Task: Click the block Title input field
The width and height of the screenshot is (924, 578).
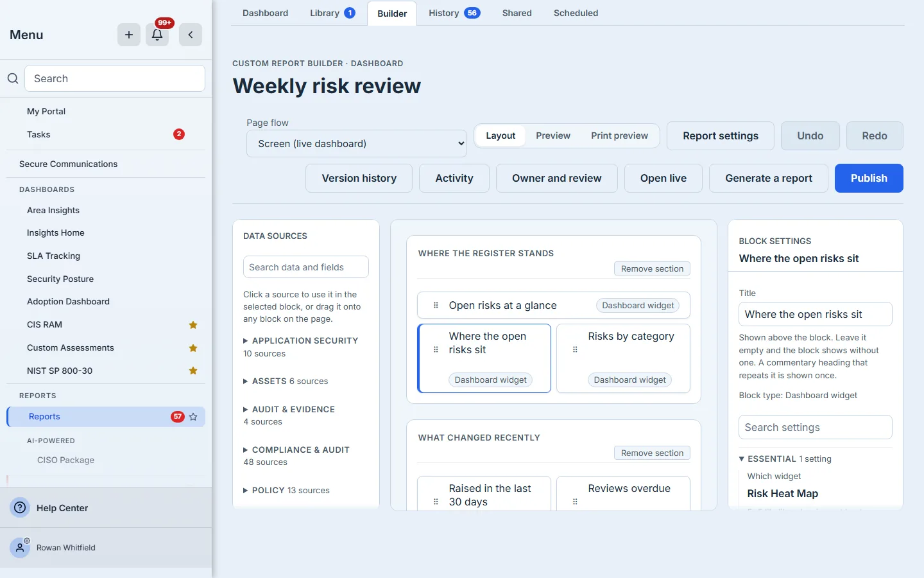Action: coord(816,314)
